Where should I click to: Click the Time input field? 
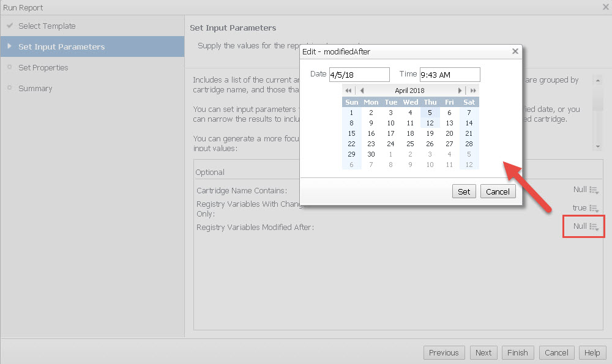coord(450,75)
